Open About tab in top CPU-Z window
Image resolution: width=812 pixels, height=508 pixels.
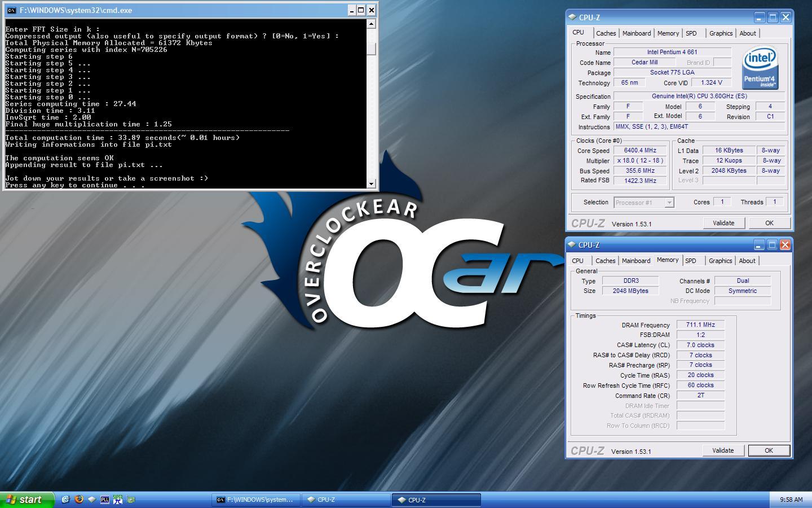pyautogui.click(x=748, y=33)
